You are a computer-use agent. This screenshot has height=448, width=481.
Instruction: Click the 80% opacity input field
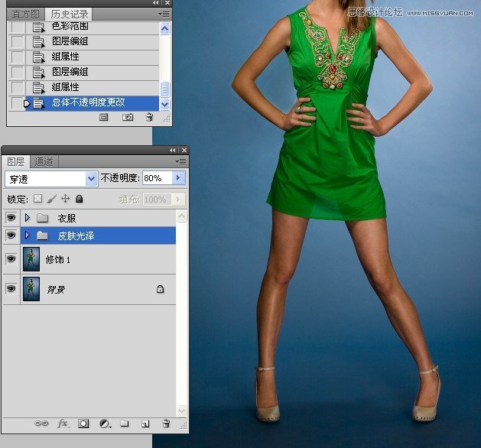[x=157, y=178]
